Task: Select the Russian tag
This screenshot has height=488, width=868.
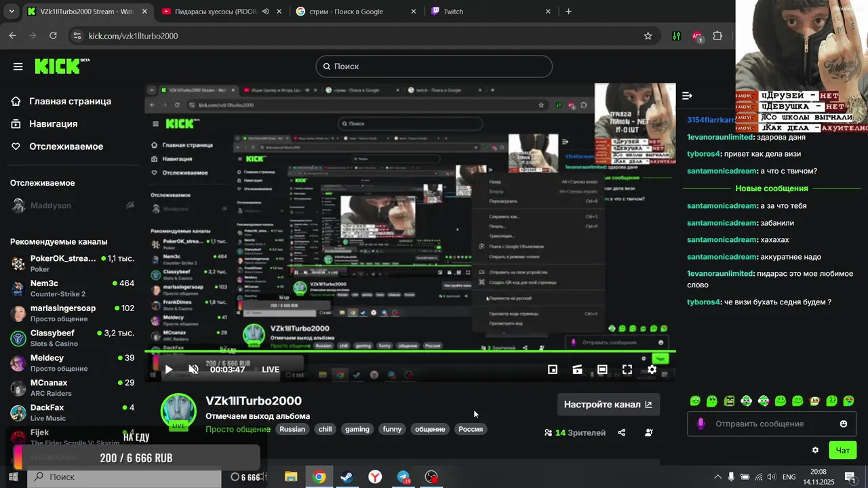Action: pos(292,429)
